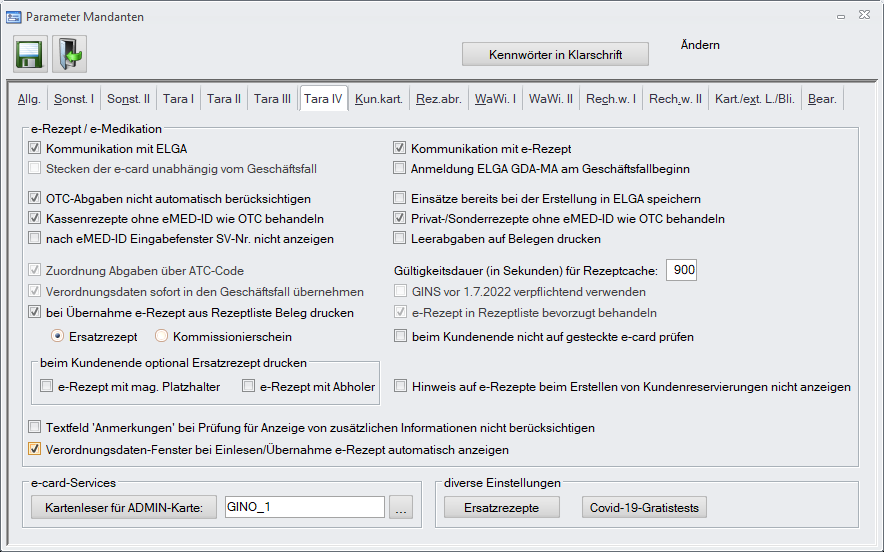
Task: Click the browse button next to GINO_1
Action: tap(401, 508)
